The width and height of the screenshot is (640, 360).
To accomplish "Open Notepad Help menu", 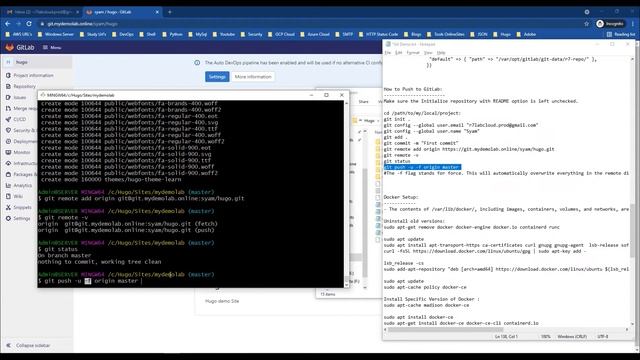I will coord(441,53).
